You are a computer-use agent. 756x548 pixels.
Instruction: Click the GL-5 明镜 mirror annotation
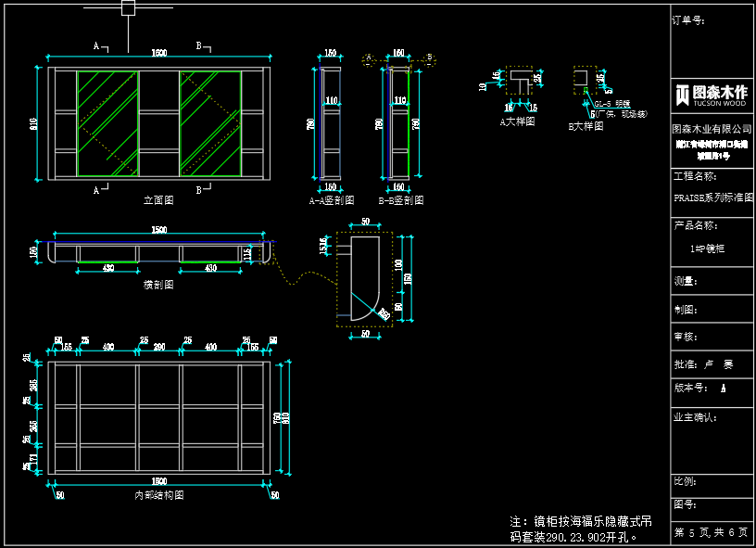[x=611, y=104]
